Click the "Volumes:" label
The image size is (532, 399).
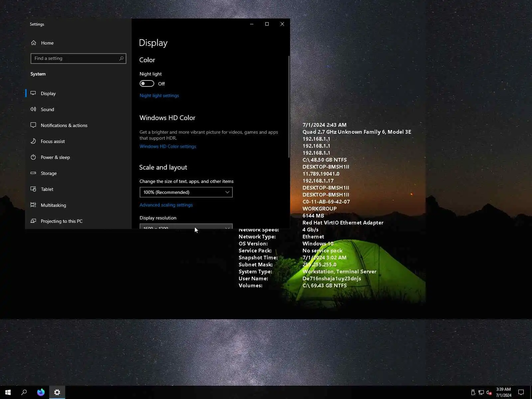pyautogui.click(x=250, y=286)
